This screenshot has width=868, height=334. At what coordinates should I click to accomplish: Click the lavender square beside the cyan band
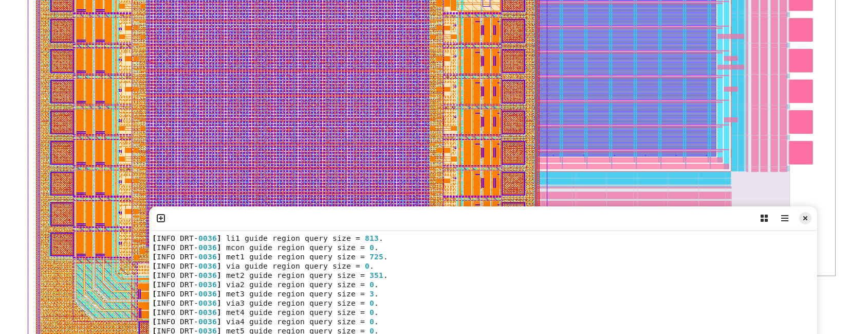pos(760,188)
